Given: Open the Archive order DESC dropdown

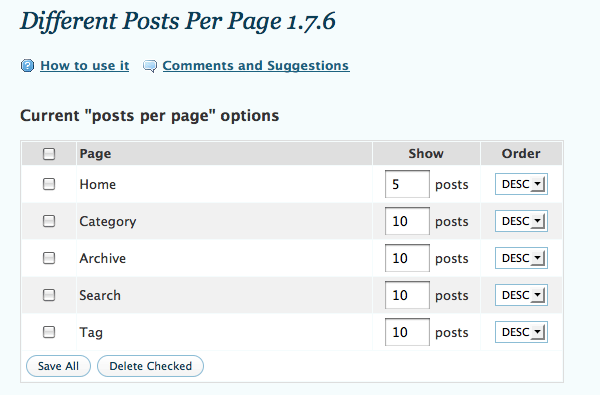Looking at the screenshot, I should [x=521, y=258].
